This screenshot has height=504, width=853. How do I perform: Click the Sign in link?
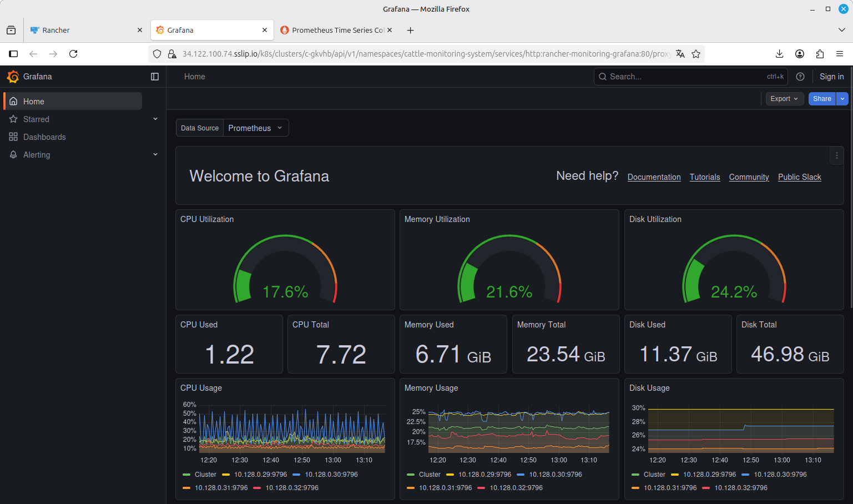click(x=831, y=77)
